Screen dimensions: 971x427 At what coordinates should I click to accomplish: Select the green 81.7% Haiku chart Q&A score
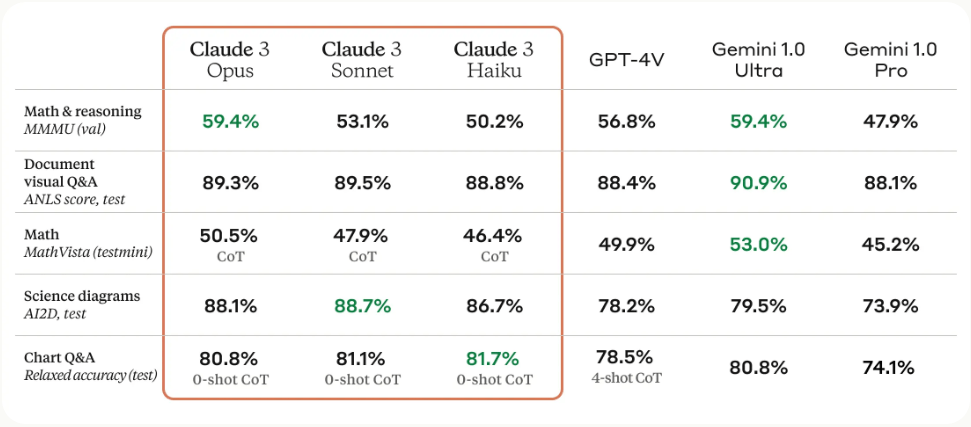[x=493, y=358]
